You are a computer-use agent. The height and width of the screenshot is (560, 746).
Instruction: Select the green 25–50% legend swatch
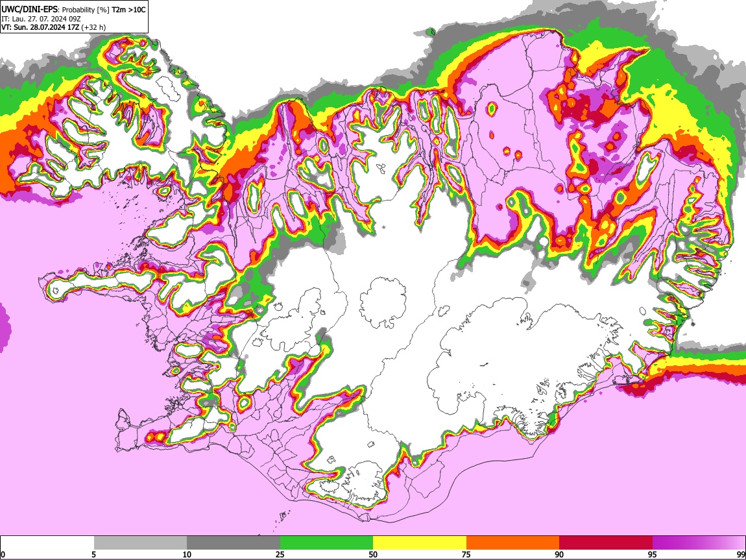click(326, 543)
